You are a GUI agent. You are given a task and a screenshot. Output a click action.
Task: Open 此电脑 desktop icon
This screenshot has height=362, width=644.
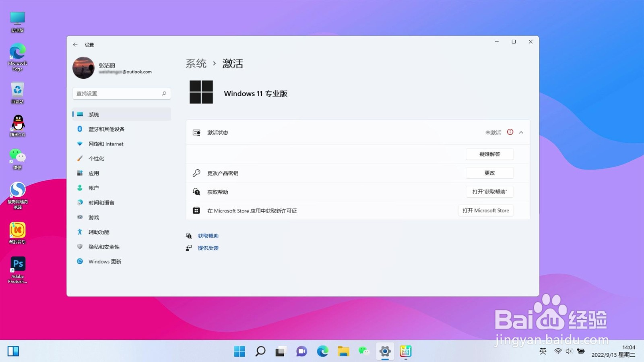(x=17, y=22)
